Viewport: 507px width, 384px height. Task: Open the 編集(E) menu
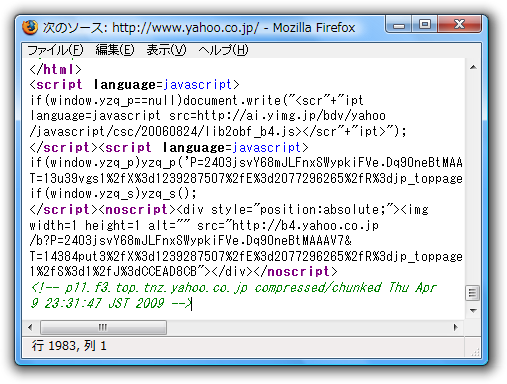(115, 50)
